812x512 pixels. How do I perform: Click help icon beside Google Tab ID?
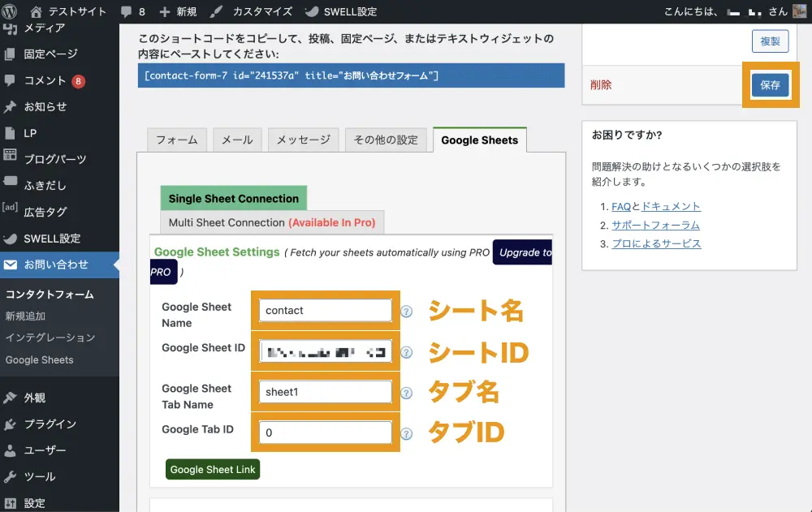(407, 433)
